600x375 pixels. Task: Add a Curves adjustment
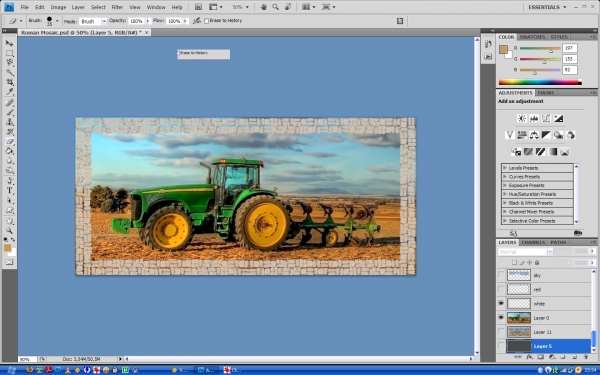click(x=546, y=118)
